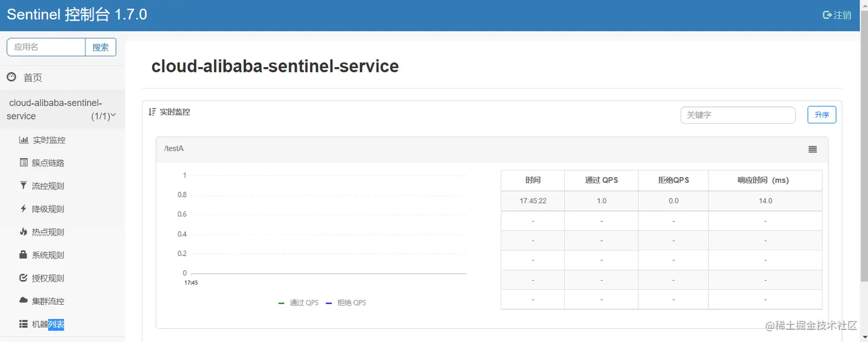Viewport: 868px width, 342px height.
Task: Click the 17:45 chart axis label
Action: (x=191, y=282)
